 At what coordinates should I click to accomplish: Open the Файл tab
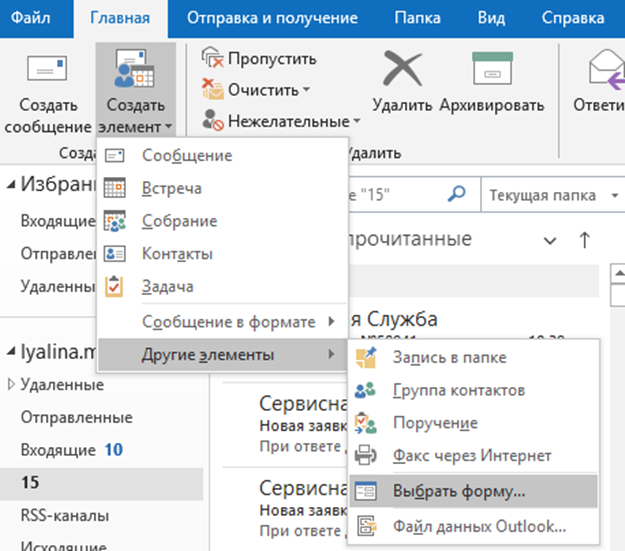pyautogui.click(x=31, y=18)
